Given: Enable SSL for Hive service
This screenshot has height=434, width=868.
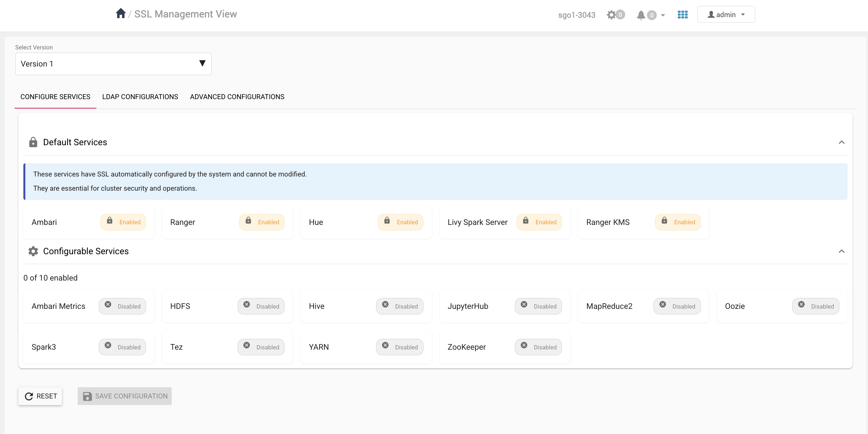Looking at the screenshot, I should [400, 306].
